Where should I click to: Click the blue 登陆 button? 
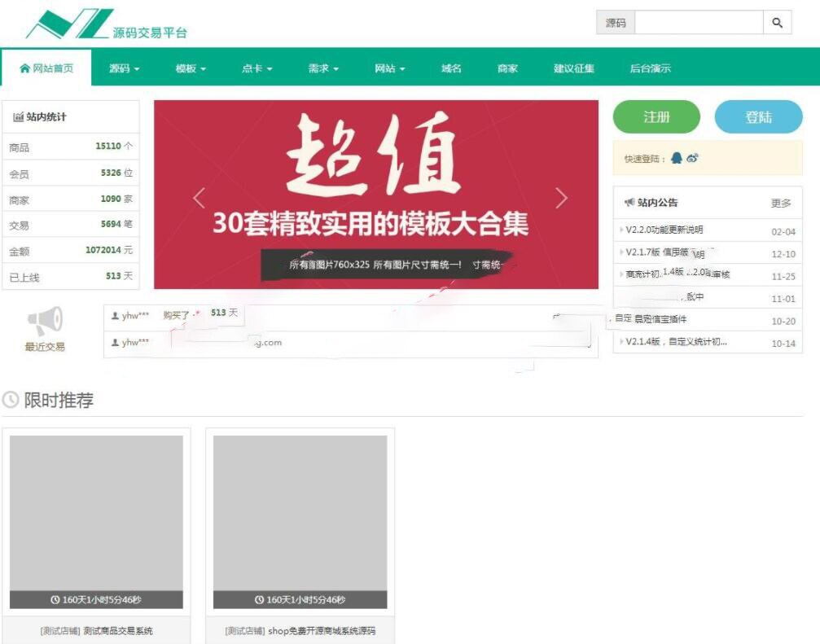point(758,116)
